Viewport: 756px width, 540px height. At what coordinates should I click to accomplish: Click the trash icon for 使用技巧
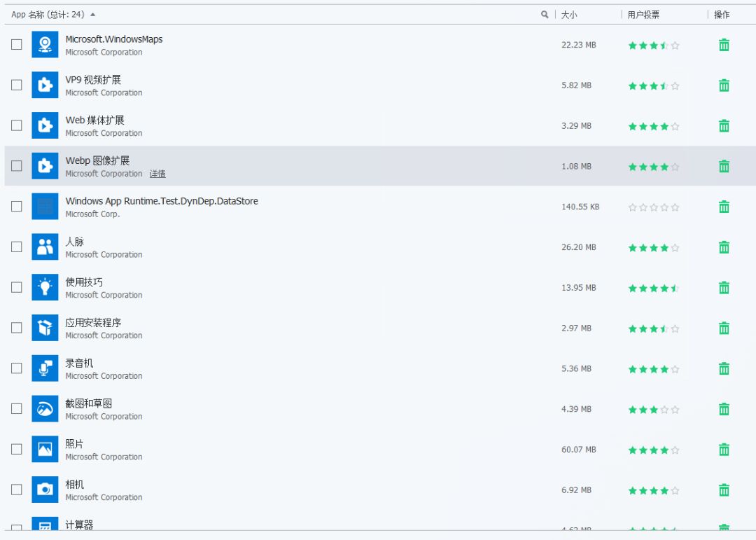click(x=724, y=288)
